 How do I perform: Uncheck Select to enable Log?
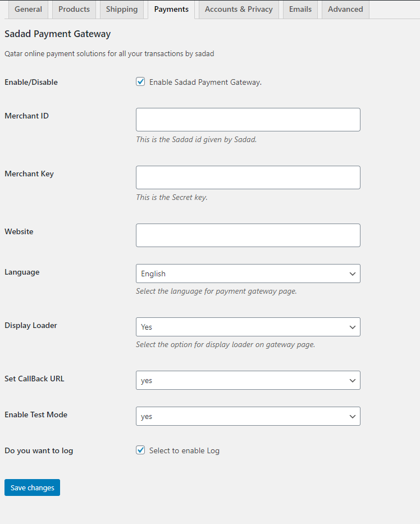[140, 450]
